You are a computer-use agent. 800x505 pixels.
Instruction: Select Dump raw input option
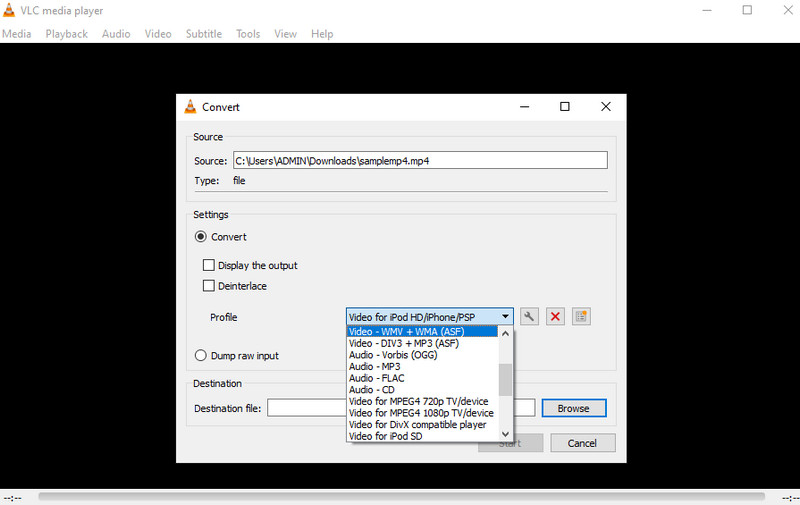tap(201, 356)
